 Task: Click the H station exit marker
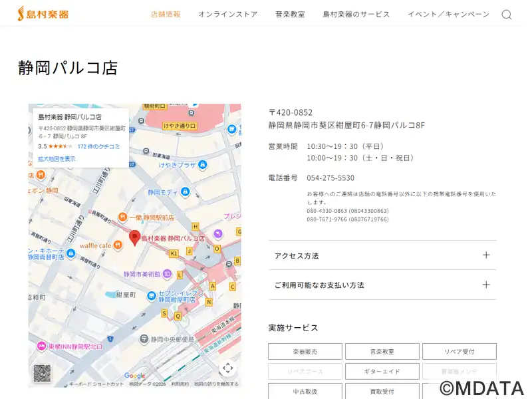(x=196, y=226)
